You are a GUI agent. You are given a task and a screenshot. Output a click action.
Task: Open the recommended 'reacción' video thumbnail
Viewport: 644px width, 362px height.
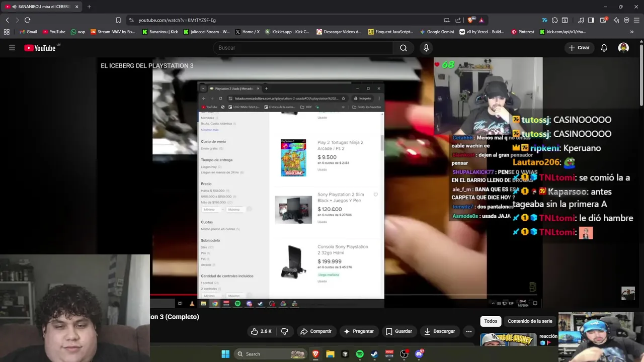tap(508, 340)
